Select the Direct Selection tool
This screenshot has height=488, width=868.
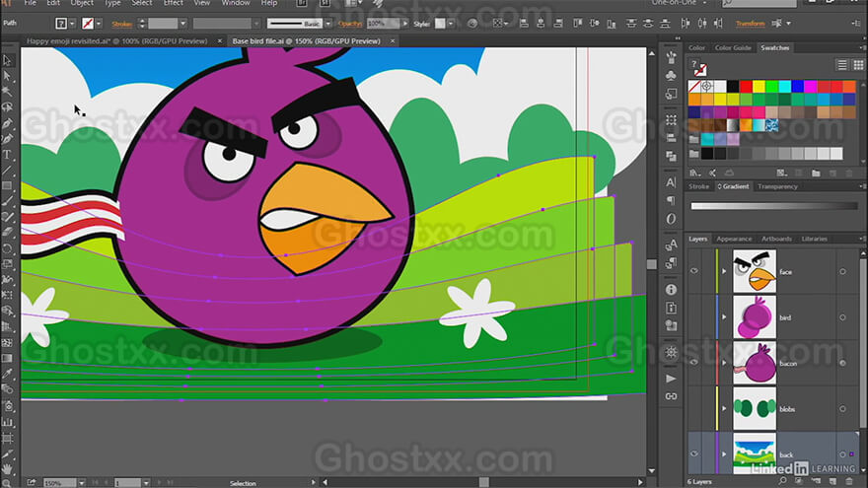pos(7,75)
